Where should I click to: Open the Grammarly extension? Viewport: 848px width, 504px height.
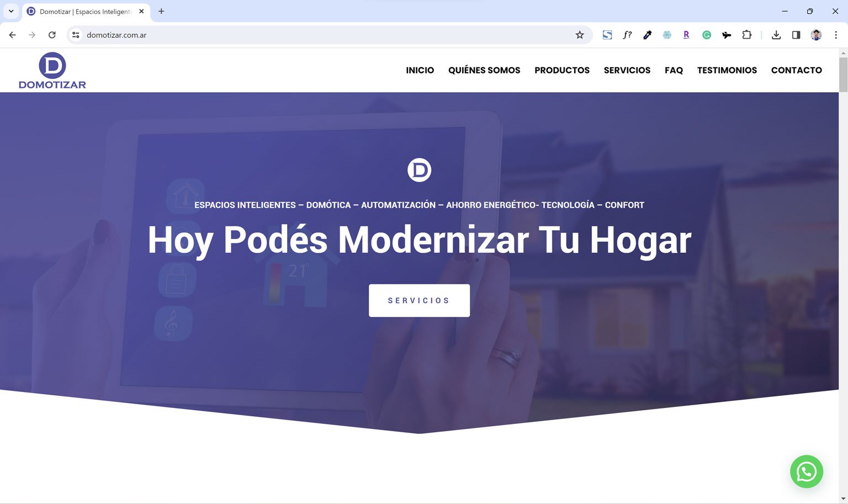point(706,35)
